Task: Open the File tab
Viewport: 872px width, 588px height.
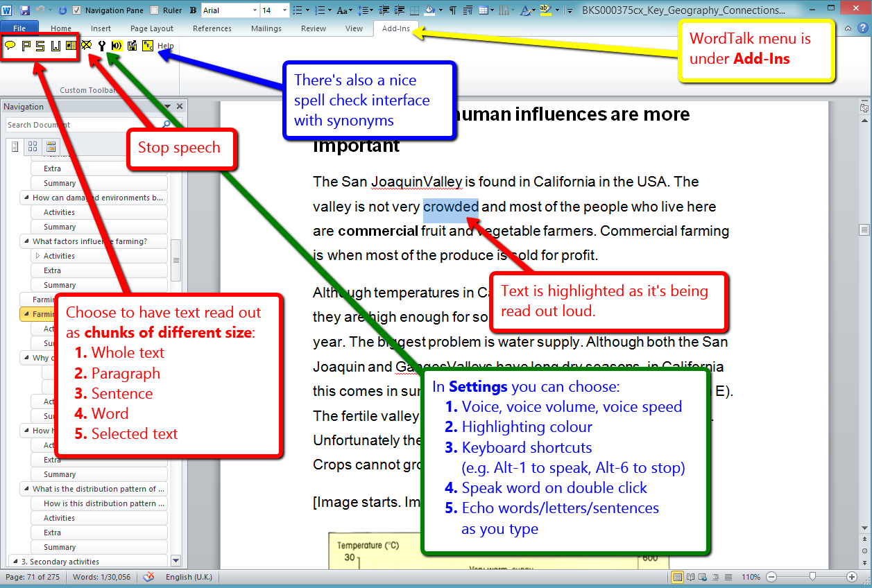Action: (20, 28)
